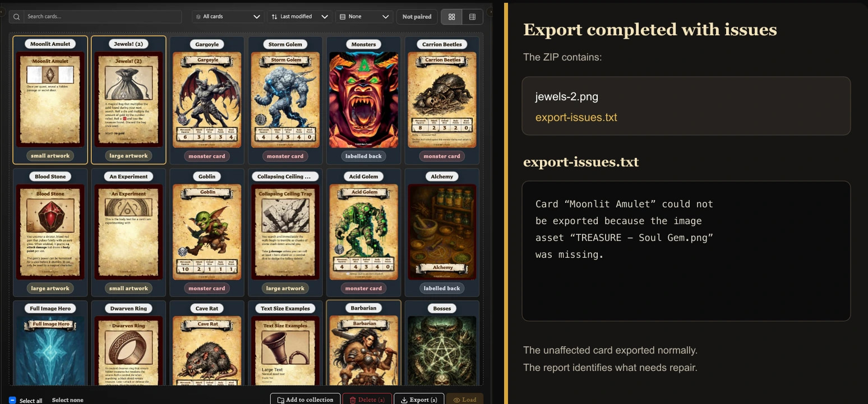Click the Moonlit Amulet title label
This screenshot has width=868, height=404.
click(x=50, y=44)
